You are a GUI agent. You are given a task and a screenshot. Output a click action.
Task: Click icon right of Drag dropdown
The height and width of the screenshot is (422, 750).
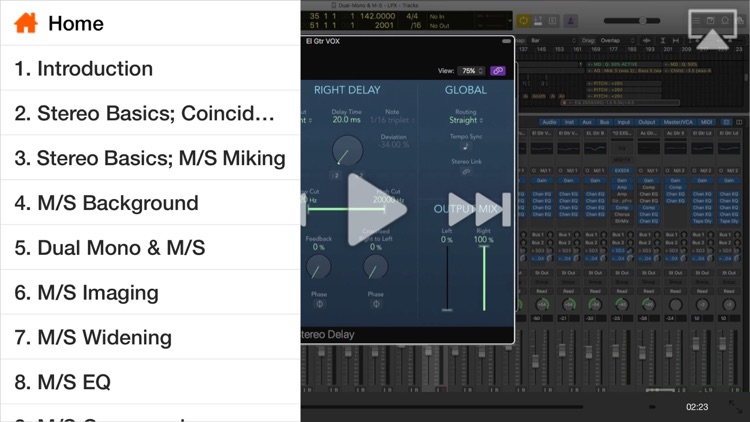[646, 41]
